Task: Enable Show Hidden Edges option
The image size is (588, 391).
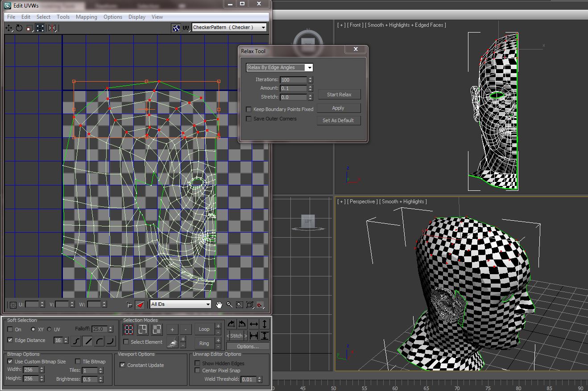Action: pyautogui.click(x=197, y=363)
